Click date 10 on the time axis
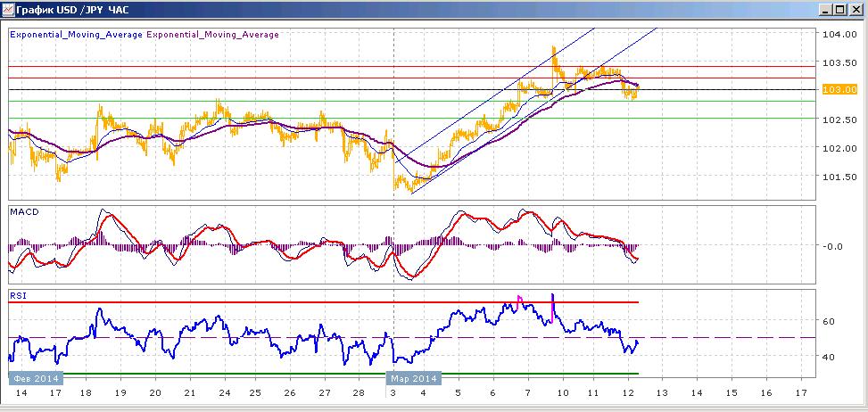 click(563, 392)
